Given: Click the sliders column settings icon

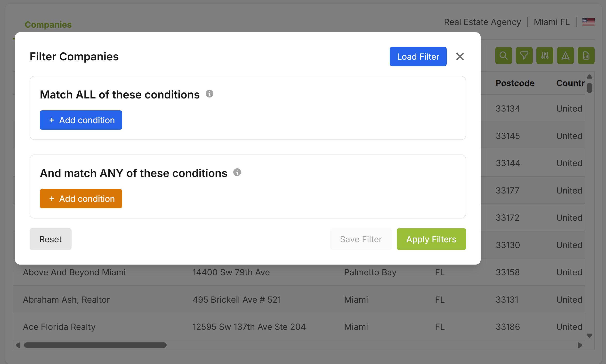Looking at the screenshot, I should [x=544, y=56].
